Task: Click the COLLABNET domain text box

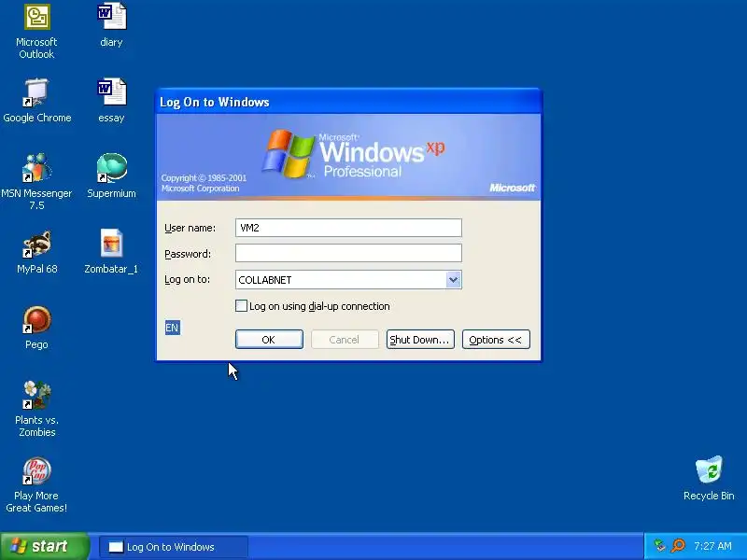Action: click(341, 279)
